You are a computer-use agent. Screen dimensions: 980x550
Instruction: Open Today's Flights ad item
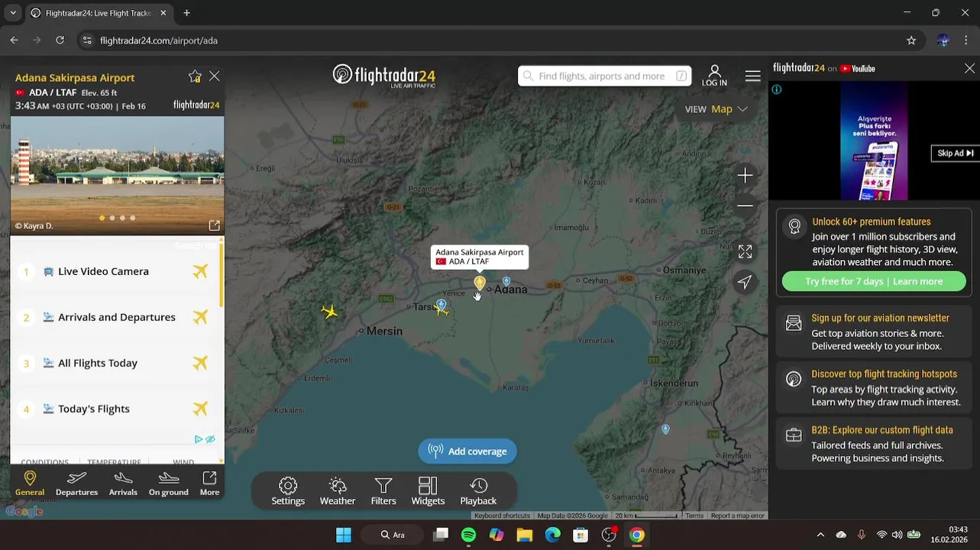pyautogui.click(x=117, y=409)
